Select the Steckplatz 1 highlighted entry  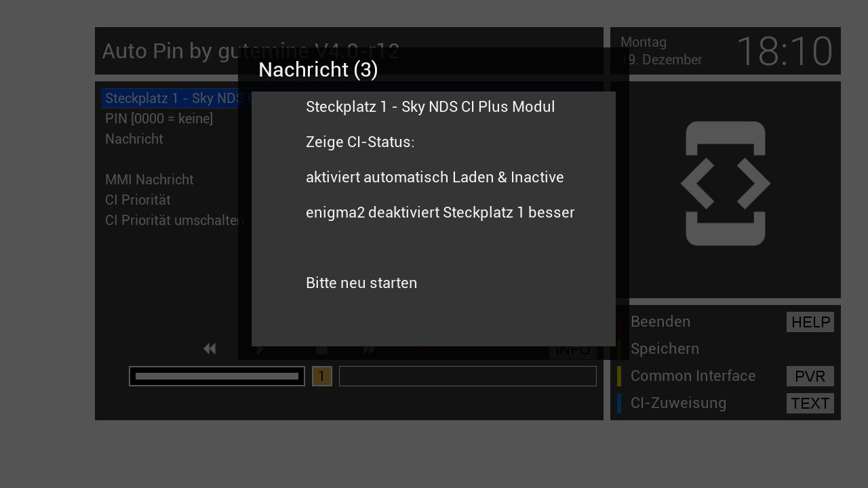177,98
